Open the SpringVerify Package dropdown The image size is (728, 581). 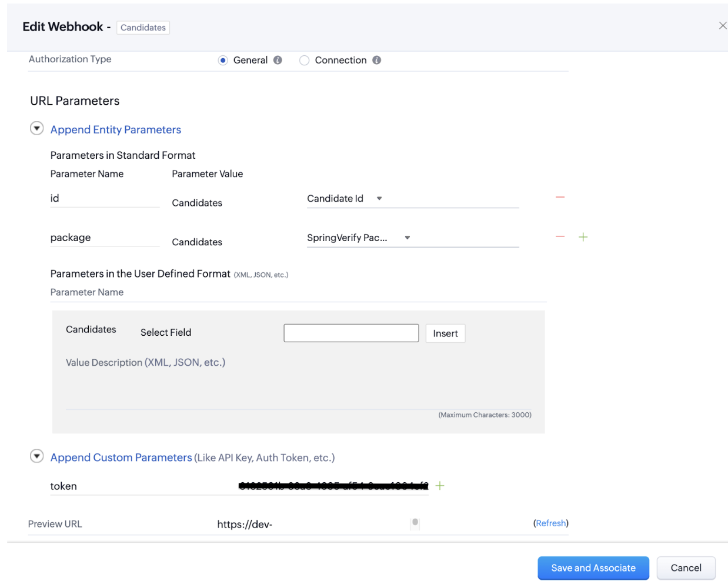pyautogui.click(x=407, y=238)
